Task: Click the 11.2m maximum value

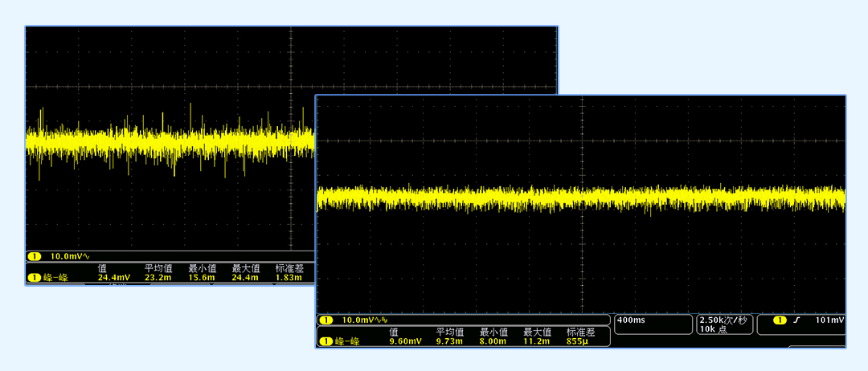Action: [x=538, y=342]
